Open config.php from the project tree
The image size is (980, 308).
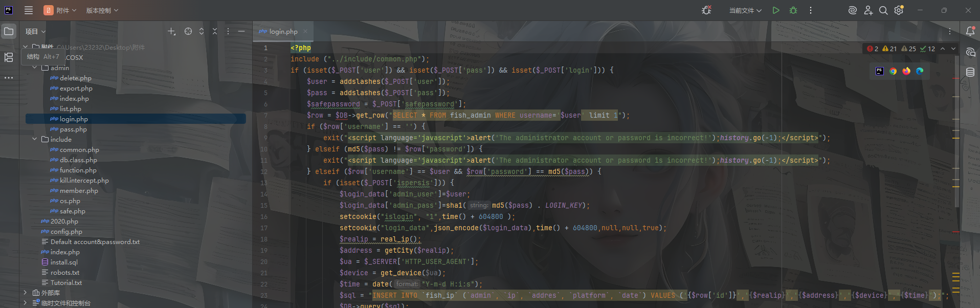click(66, 231)
